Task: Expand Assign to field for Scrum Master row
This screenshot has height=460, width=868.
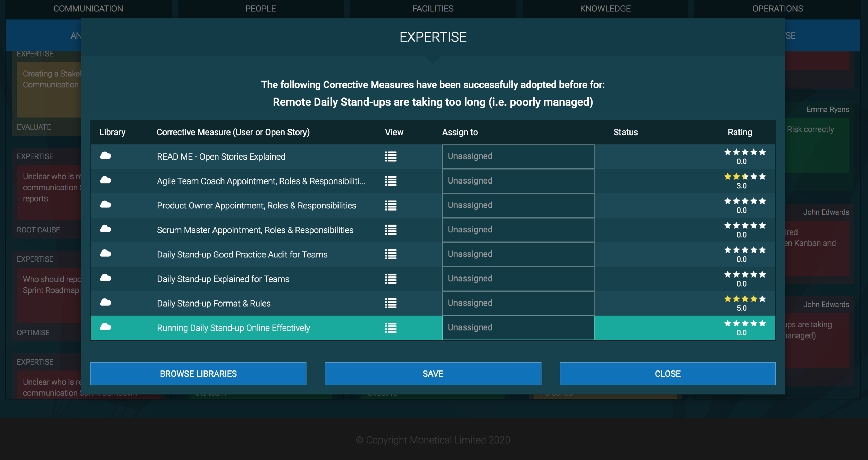Action: pos(518,230)
